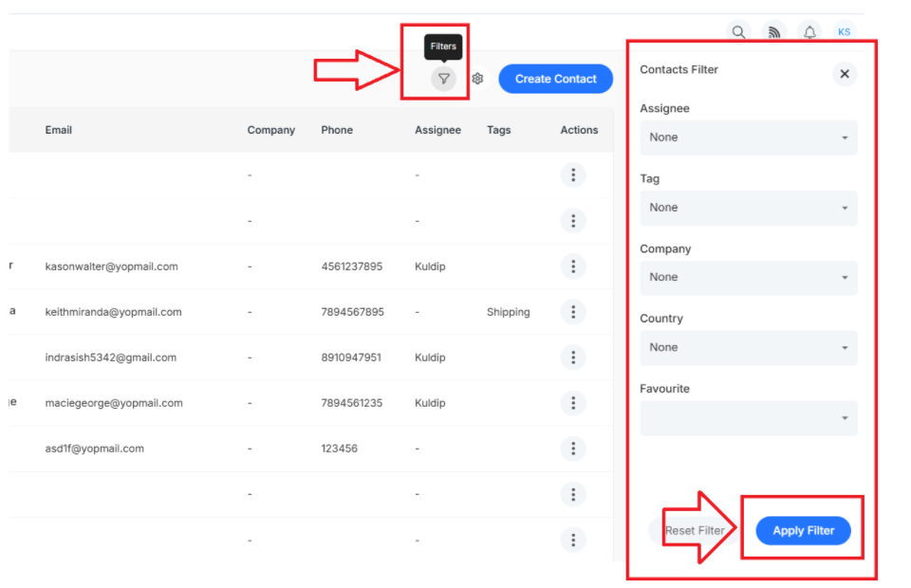The height and width of the screenshot is (588, 911).
Task: Click the Actions column header
Action: [x=579, y=130]
